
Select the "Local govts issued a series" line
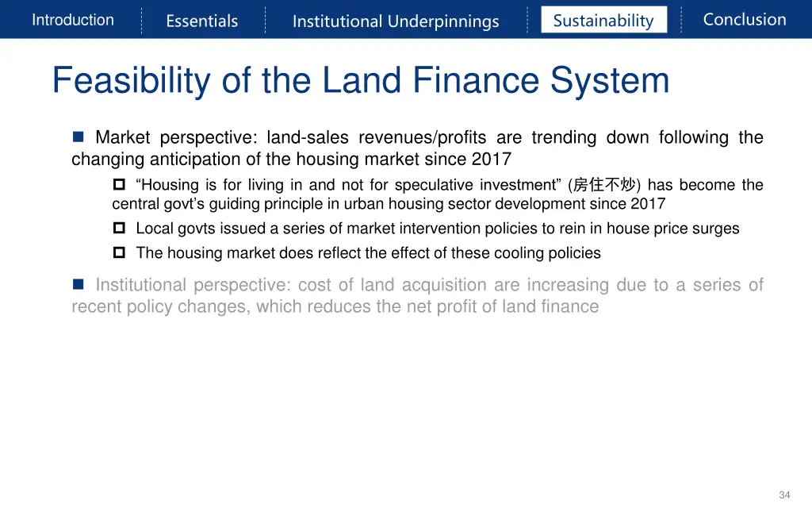coord(437,229)
